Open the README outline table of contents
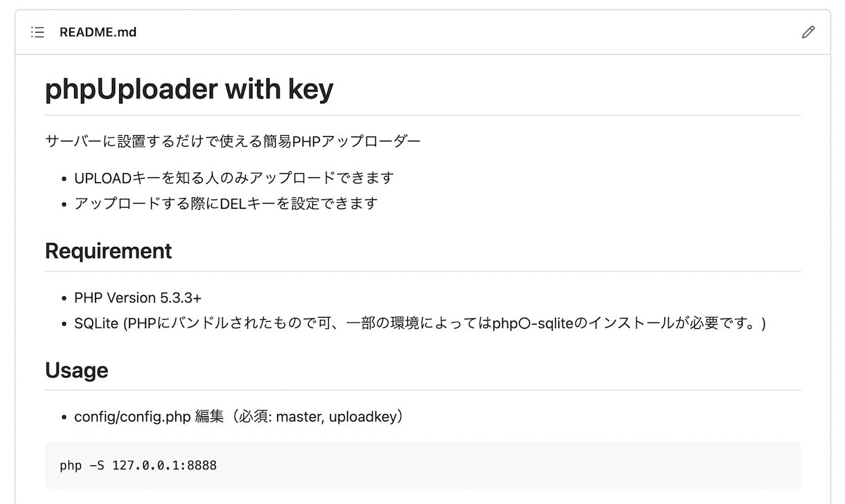The height and width of the screenshot is (504, 845). (37, 32)
